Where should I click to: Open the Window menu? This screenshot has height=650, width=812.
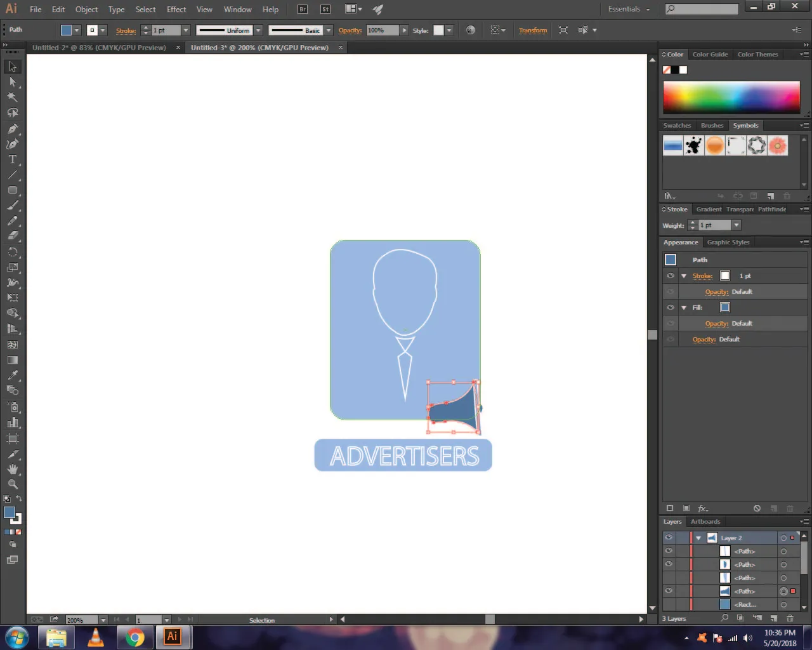238,10
